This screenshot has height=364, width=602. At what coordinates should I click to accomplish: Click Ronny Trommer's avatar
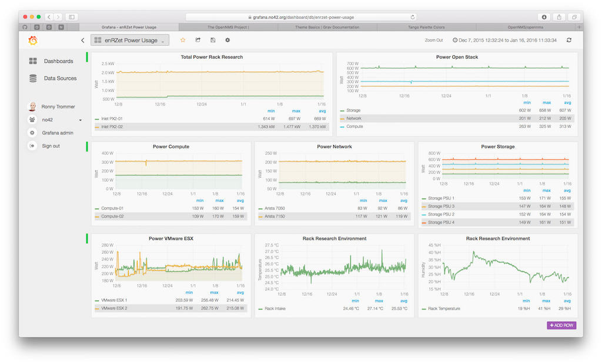33,107
